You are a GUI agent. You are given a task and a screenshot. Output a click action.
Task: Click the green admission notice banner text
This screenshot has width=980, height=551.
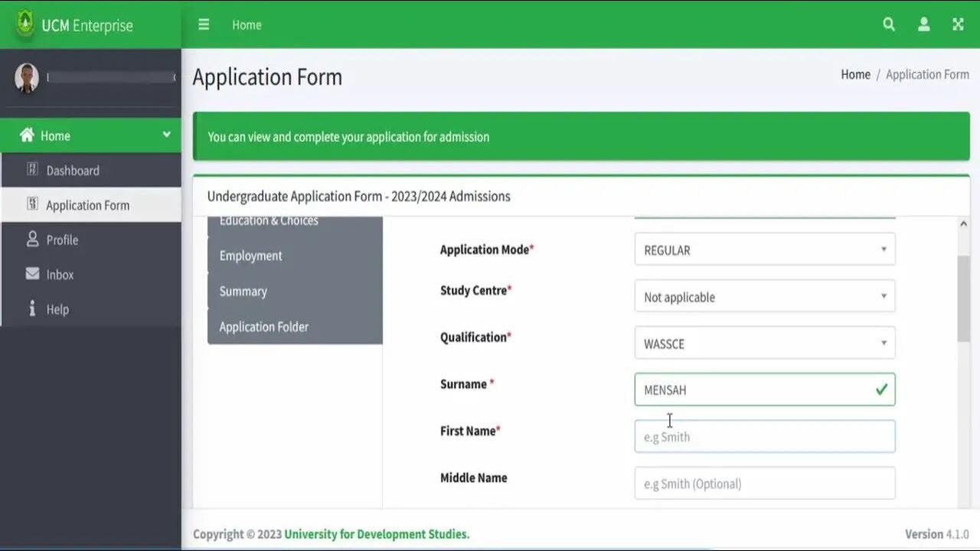click(348, 137)
